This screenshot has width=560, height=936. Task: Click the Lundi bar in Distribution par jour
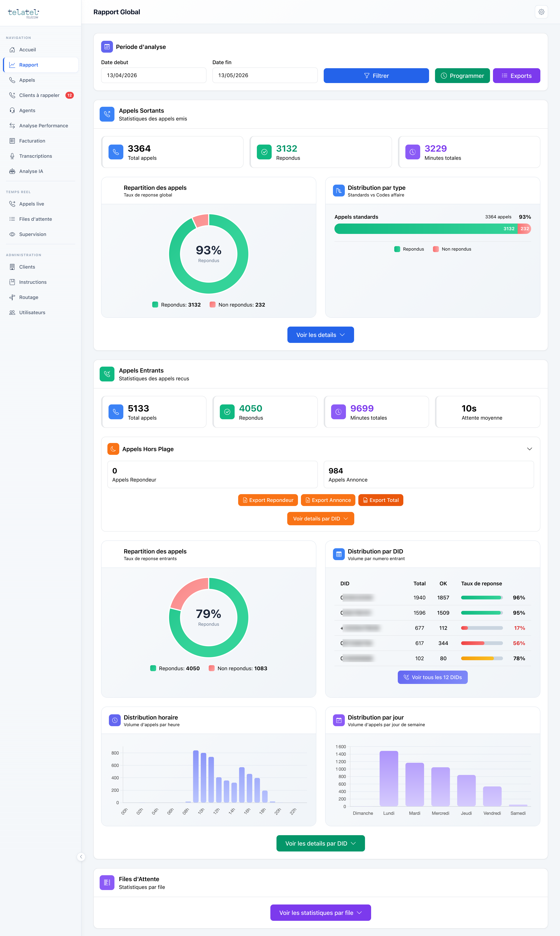tap(389, 779)
